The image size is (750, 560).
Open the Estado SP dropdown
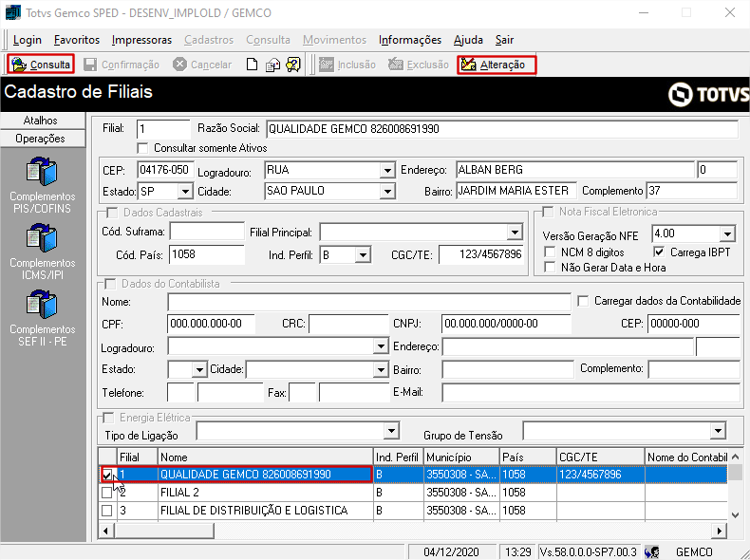point(184,192)
